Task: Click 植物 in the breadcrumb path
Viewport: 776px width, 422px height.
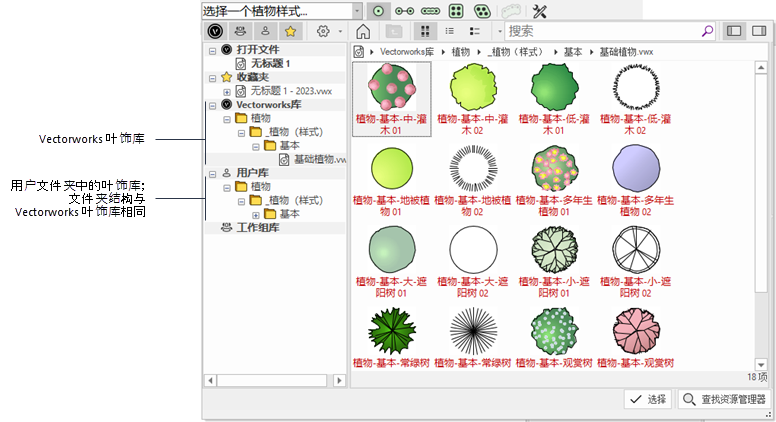Action: pyautogui.click(x=461, y=51)
